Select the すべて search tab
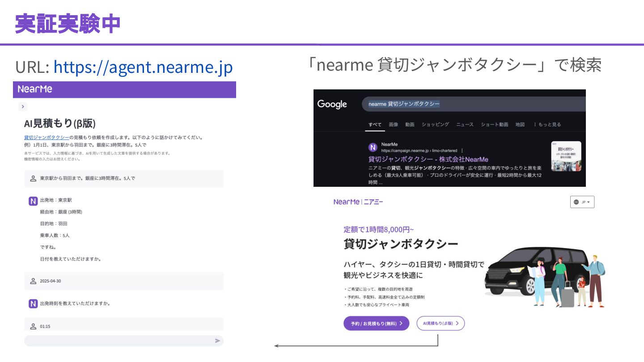Screen dimensions: 644x362 [375, 124]
